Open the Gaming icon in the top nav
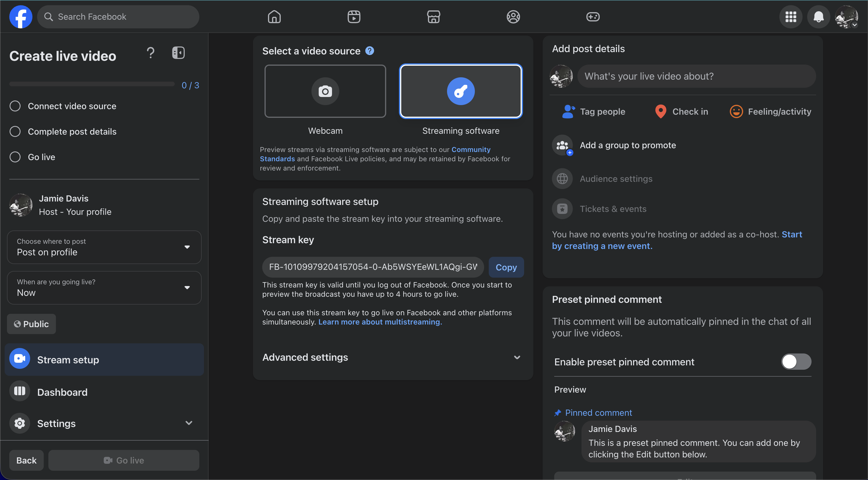868x480 pixels. click(593, 17)
